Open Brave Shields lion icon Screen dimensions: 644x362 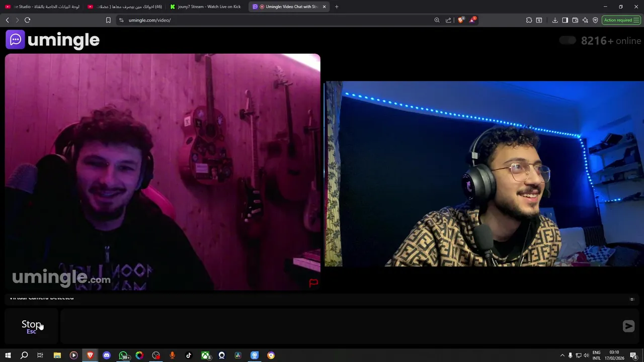[x=460, y=20]
